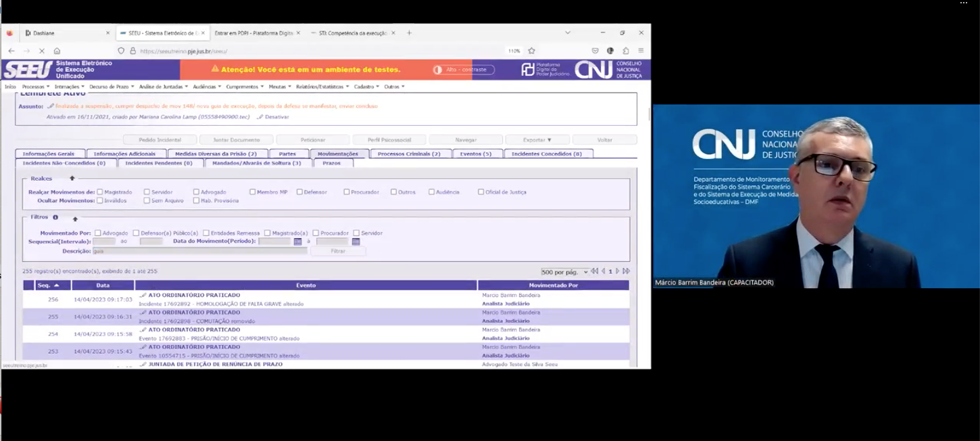Collapse the Realces section arrow
The height and width of the screenshot is (441, 980).
pyautogui.click(x=72, y=179)
